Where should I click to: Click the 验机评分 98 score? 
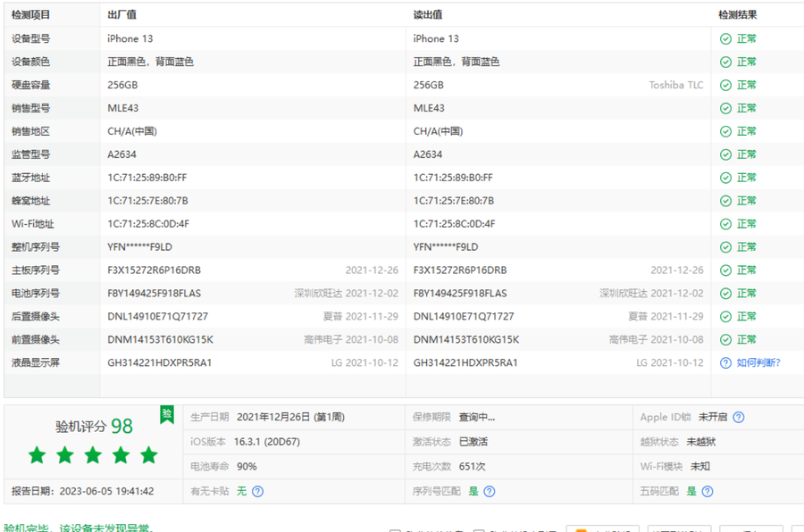point(94,427)
